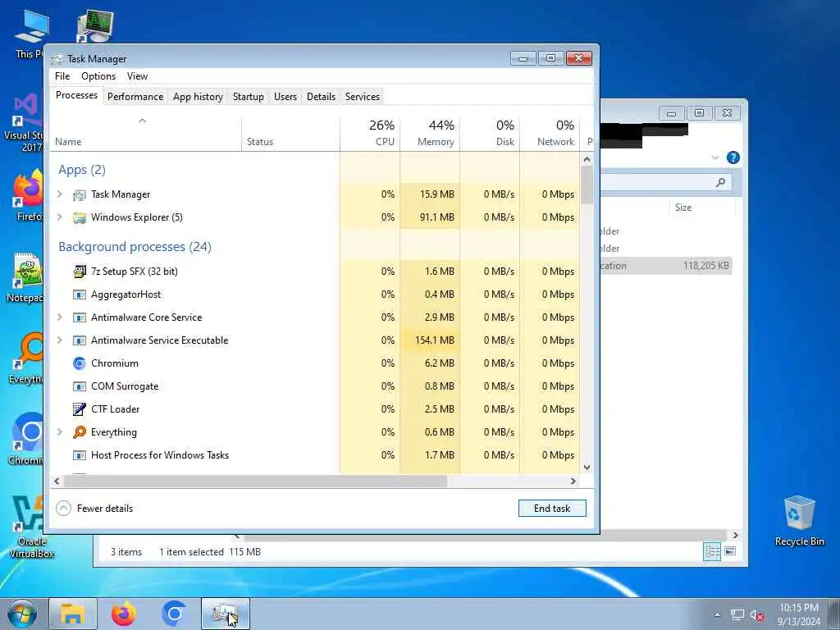Expand the Antimalware Service Executable row
840x630 pixels.
[x=59, y=340]
